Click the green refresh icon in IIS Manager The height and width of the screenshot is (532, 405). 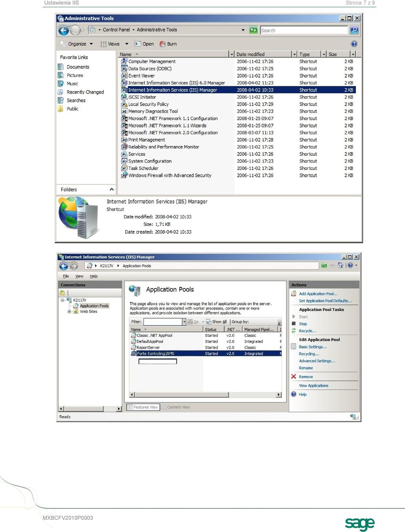click(324, 266)
